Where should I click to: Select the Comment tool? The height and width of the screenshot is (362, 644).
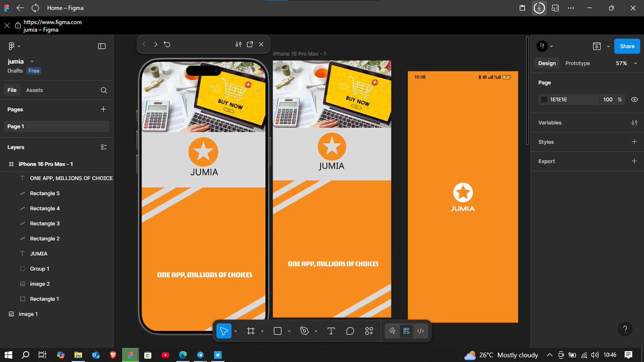(x=350, y=331)
